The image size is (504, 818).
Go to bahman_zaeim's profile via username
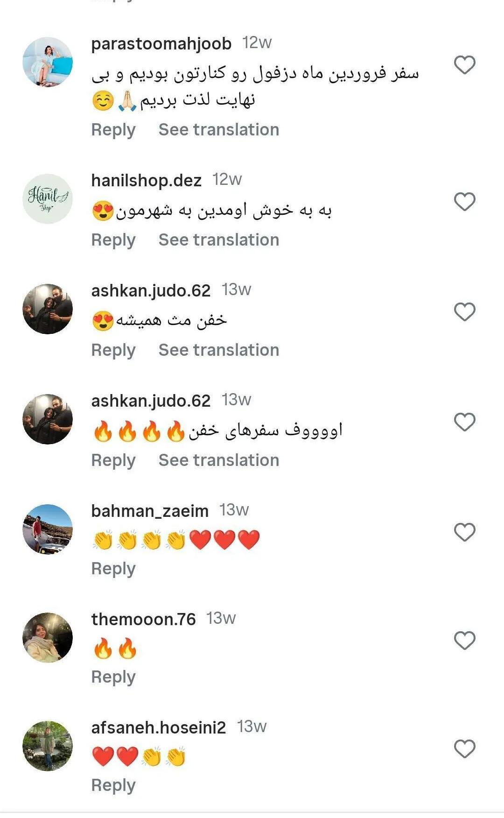(150, 511)
